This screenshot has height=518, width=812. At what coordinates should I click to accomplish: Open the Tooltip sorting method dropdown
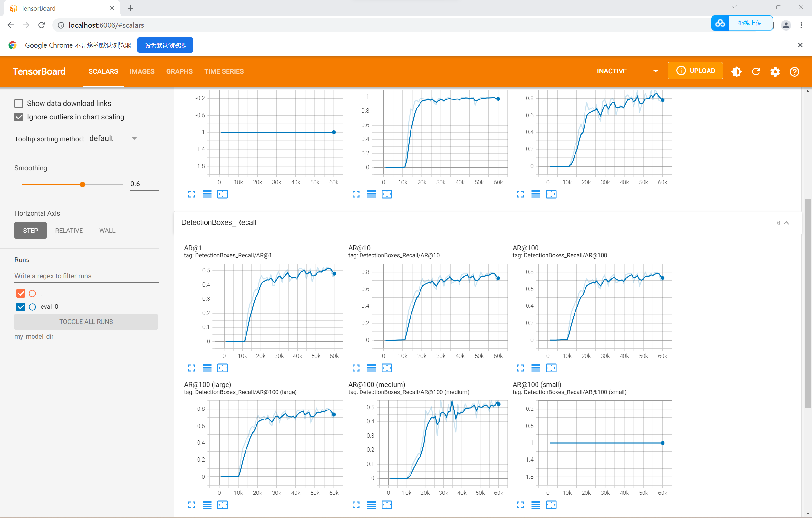point(114,138)
